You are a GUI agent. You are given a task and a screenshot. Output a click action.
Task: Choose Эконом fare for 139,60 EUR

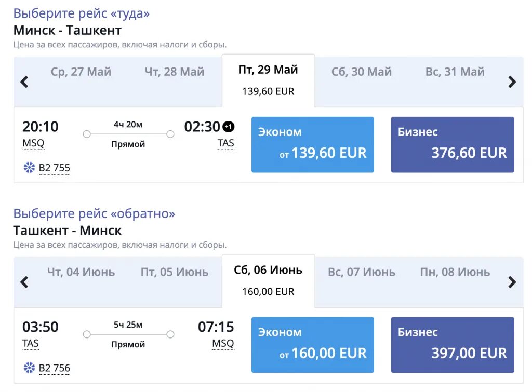click(x=312, y=144)
